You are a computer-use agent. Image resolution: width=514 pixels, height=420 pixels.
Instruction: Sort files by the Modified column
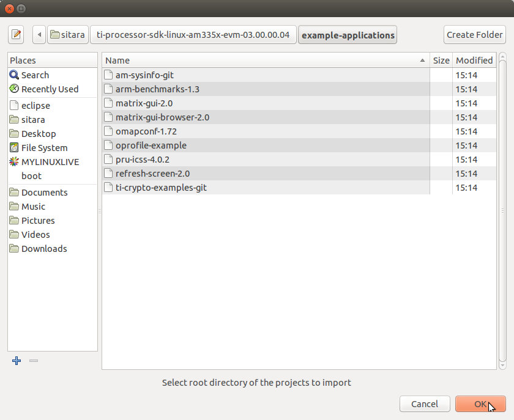474,60
